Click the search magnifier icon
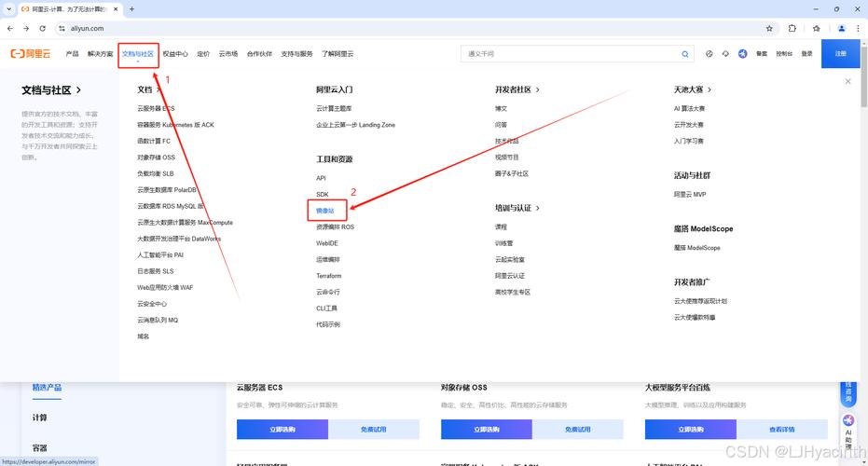Screen dimensions: 868x466 pyautogui.click(x=684, y=54)
